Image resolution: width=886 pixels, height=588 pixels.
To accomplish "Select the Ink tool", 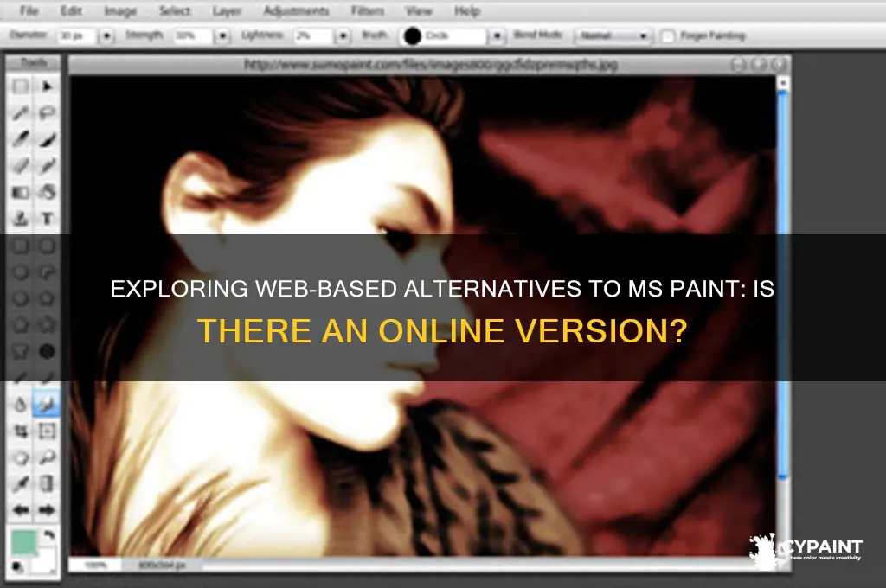I will (47, 139).
